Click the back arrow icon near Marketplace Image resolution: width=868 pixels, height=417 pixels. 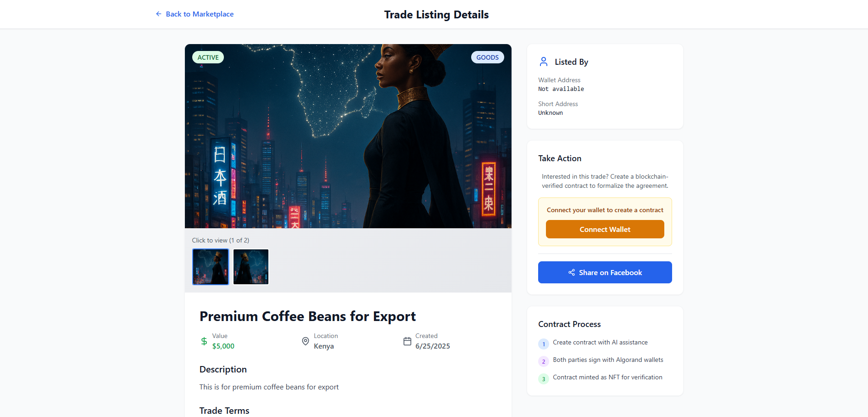coord(158,14)
